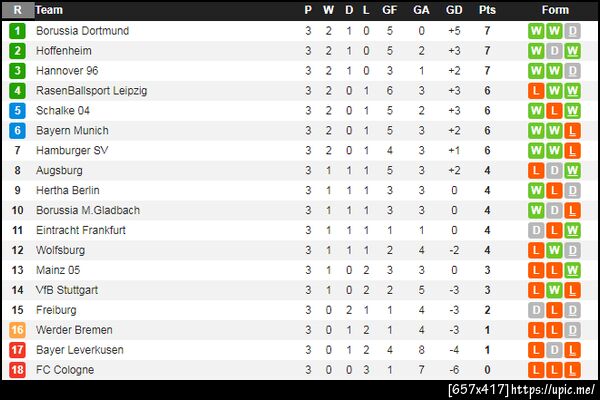Image resolution: width=600 pixels, height=400 pixels.
Task: Click the Team column header
Action: point(49,10)
